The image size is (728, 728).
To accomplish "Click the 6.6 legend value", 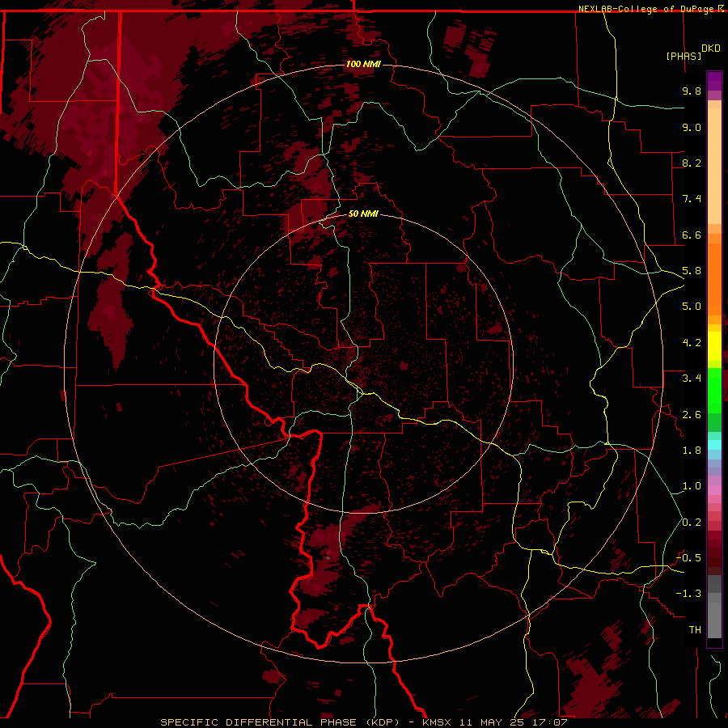I will 692,235.
